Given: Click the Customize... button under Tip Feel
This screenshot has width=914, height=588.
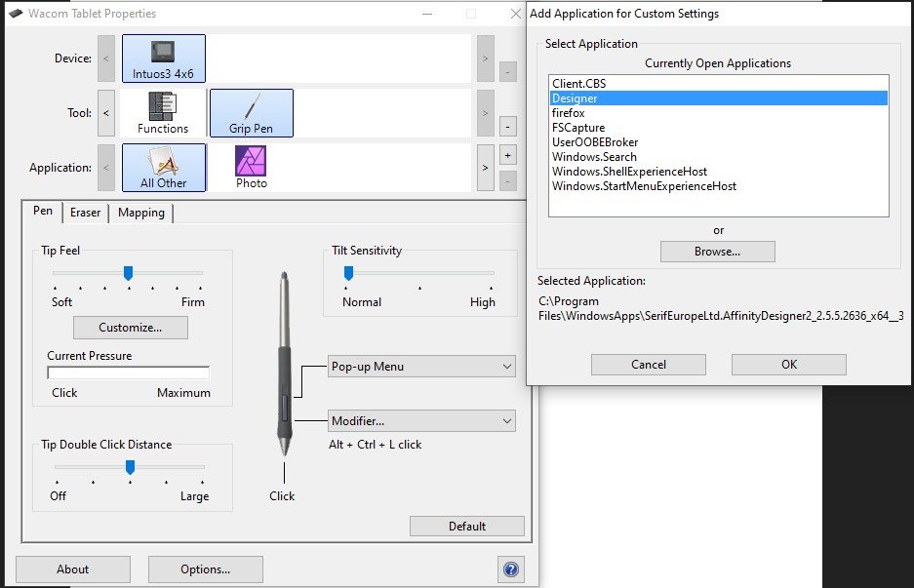Looking at the screenshot, I should click(x=131, y=328).
